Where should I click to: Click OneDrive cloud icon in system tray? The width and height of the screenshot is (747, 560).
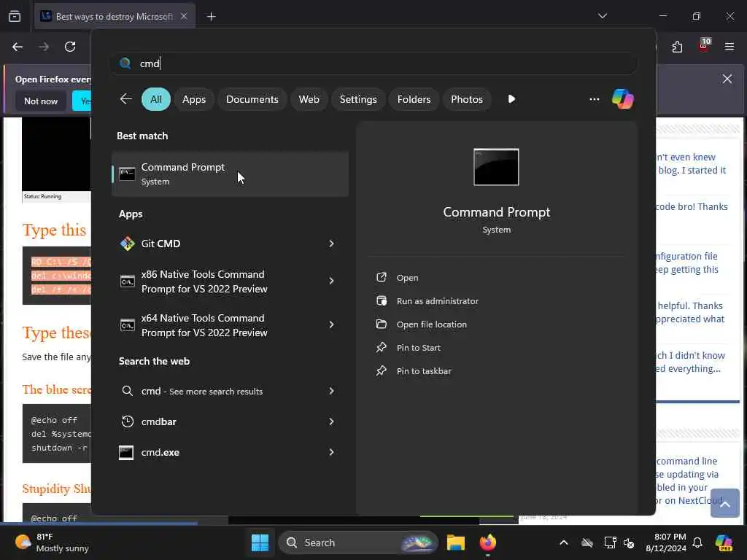(587, 542)
